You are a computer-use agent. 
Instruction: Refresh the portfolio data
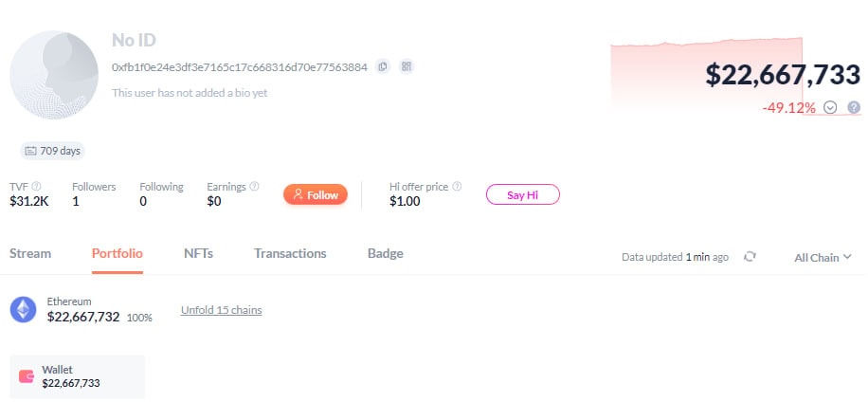(x=750, y=257)
